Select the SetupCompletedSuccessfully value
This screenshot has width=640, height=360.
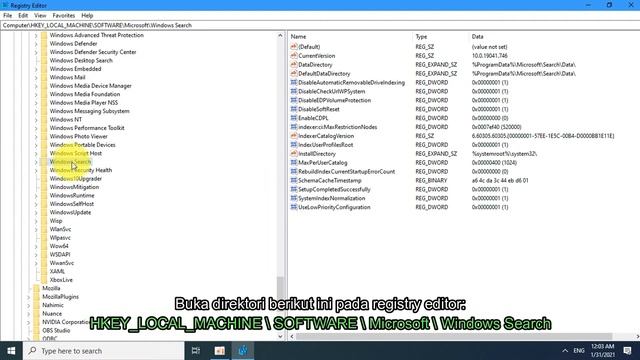click(334, 189)
